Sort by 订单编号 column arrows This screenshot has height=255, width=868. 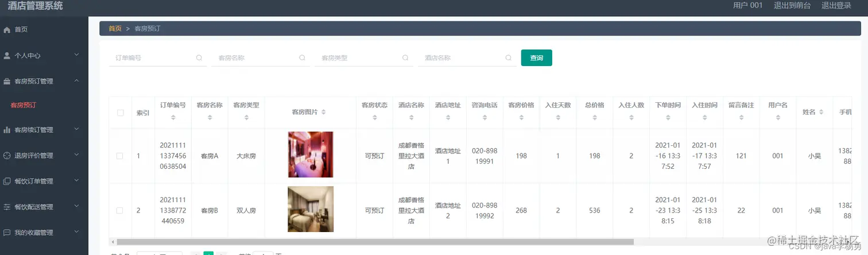[173, 117]
